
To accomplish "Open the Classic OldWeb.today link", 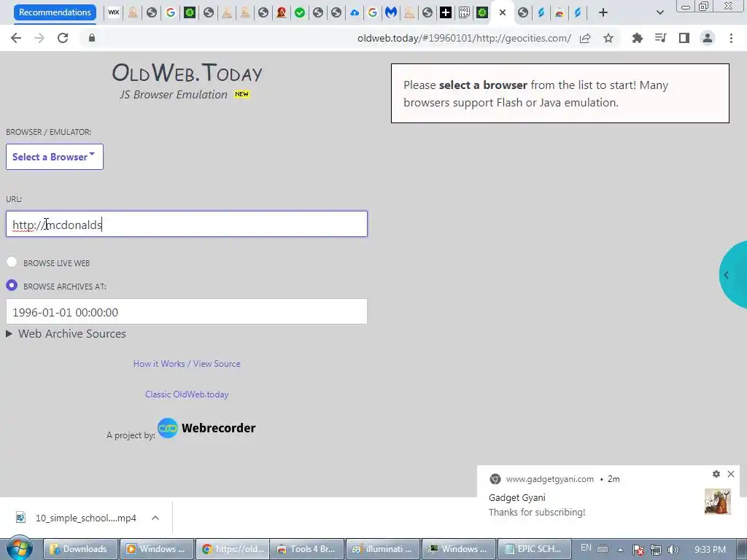I will tap(187, 394).
